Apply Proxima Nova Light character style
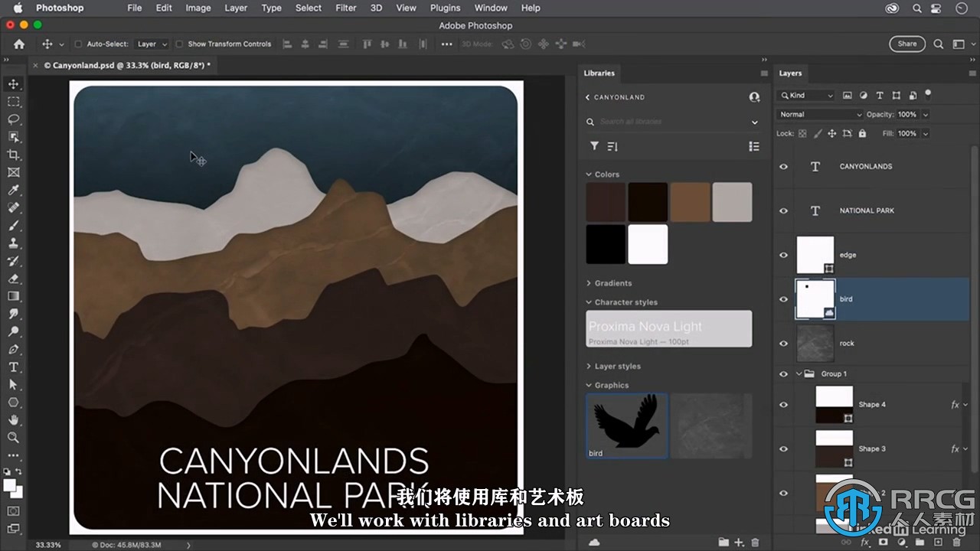980x551 pixels. (669, 329)
